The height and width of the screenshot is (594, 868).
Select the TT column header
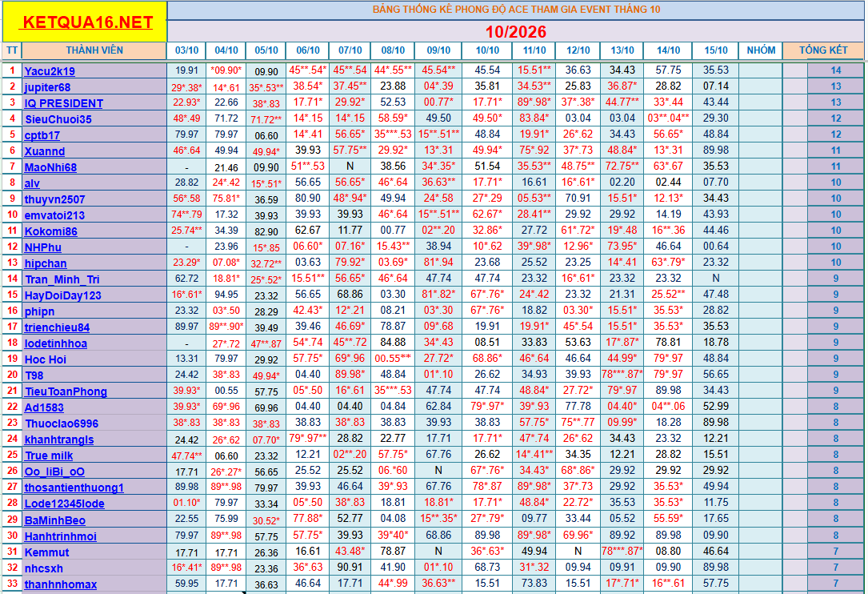click(x=12, y=50)
